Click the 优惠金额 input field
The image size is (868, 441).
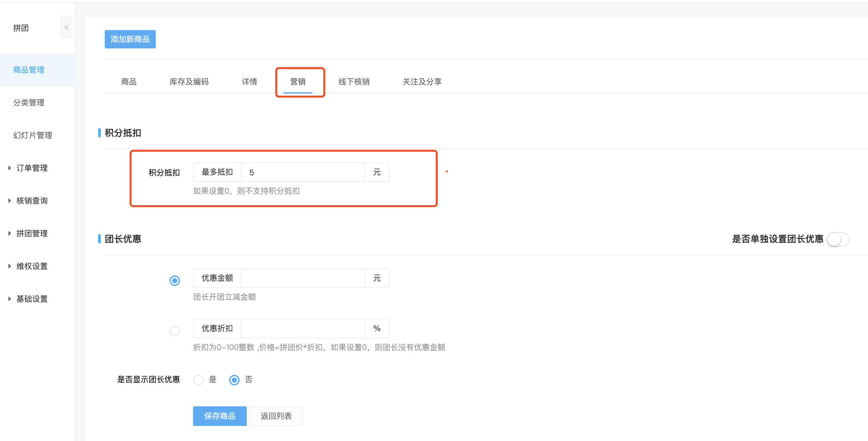click(303, 278)
